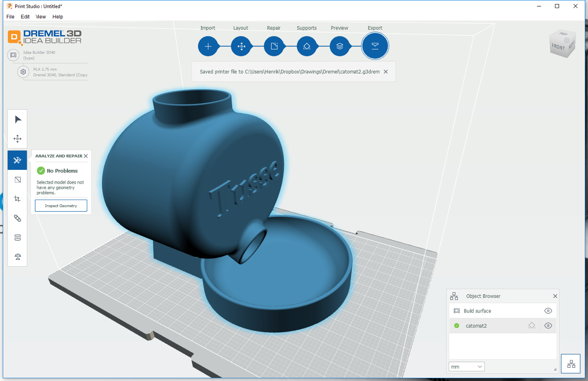Toggle visibility of Build surface

pos(548,311)
